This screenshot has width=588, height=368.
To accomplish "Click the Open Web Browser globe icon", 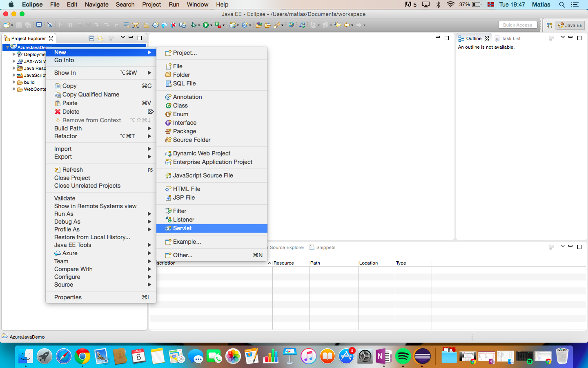I will tap(291, 25).
